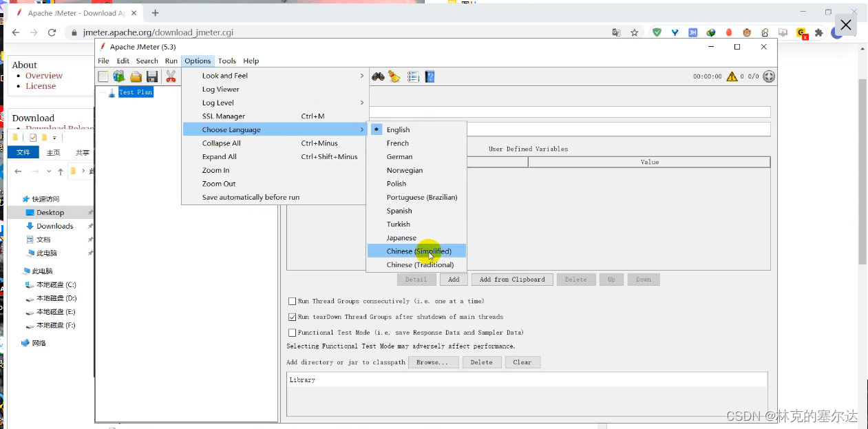Open the Explorer recent locations dropdown arrow
The width and height of the screenshot is (868, 429).
[50, 171]
